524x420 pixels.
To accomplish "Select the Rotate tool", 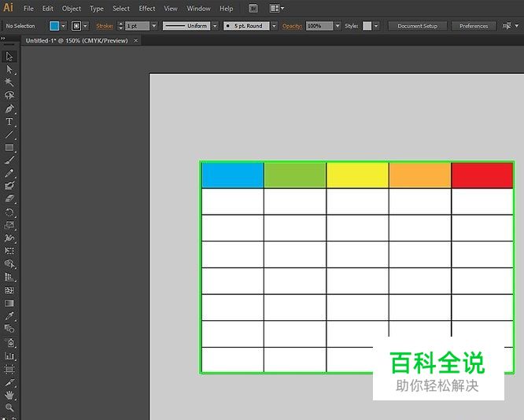I will click(x=9, y=212).
